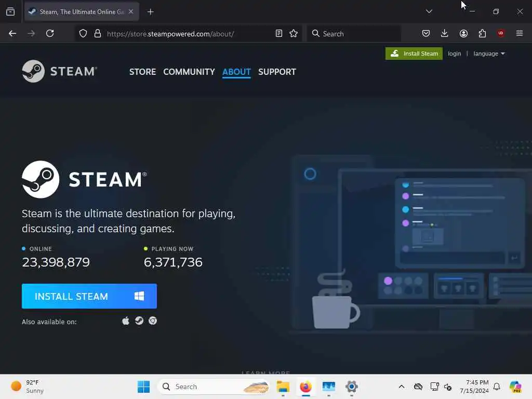Show hidden system tray icons chevron
The image size is (532, 399).
tap(402, 387)
